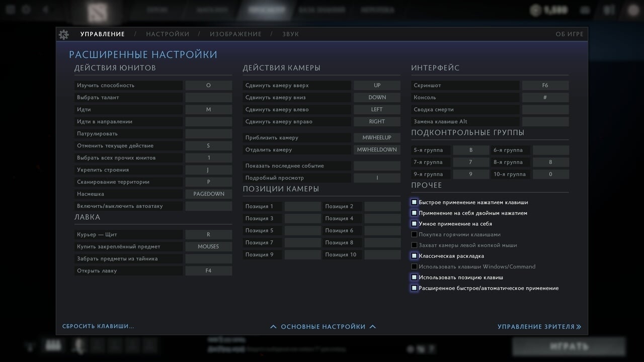
Task: Rebind 9-я группа key 9
Action: click(471, 174)
